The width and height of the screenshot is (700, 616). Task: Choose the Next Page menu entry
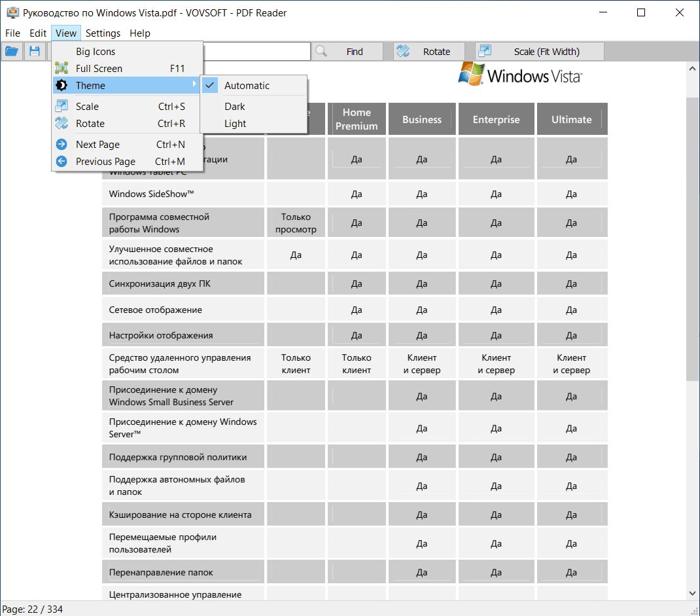pos(127,144)
